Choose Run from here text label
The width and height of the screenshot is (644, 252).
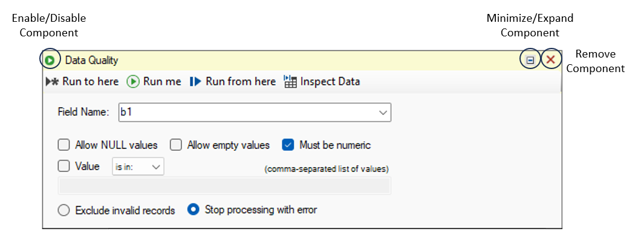coord(241,82)
